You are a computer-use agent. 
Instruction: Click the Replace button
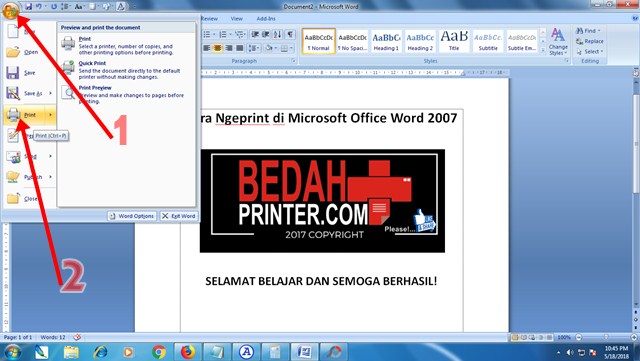pos(590,41)
